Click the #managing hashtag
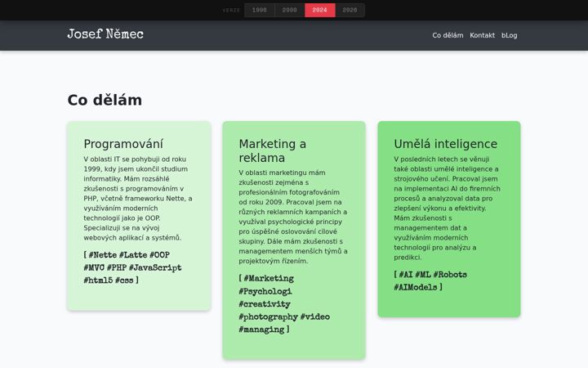 click(x=262, y=330)
